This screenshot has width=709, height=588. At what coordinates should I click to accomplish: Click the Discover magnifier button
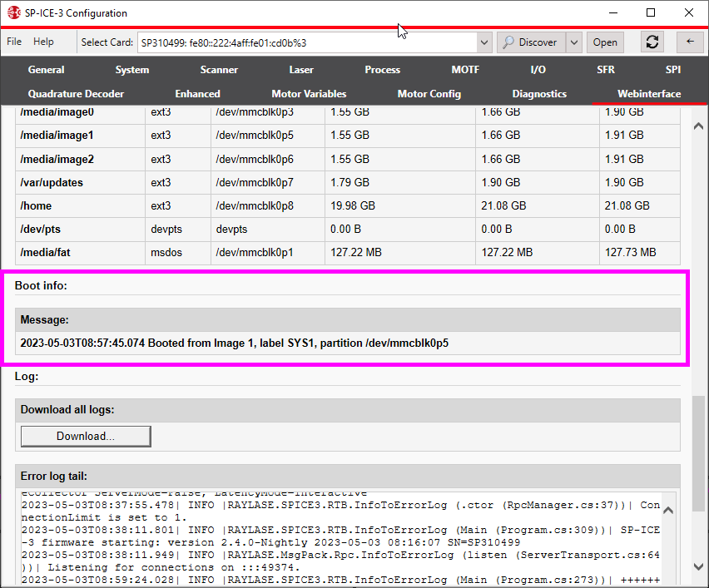coord(531,42)
